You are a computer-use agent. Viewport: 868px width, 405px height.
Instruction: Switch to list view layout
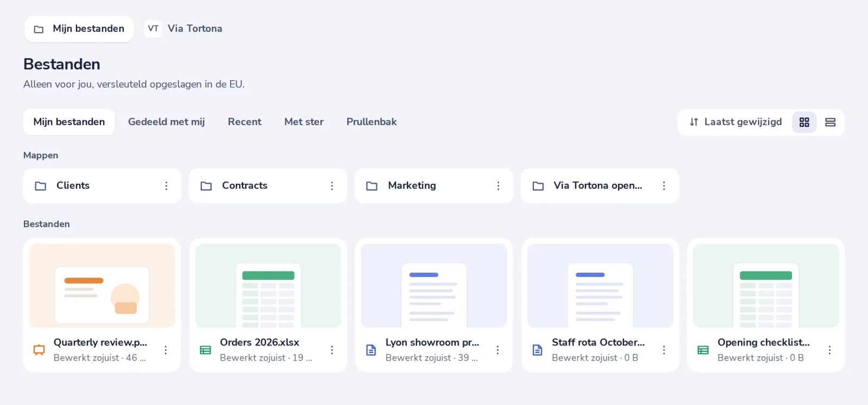(x=830, y=122)
